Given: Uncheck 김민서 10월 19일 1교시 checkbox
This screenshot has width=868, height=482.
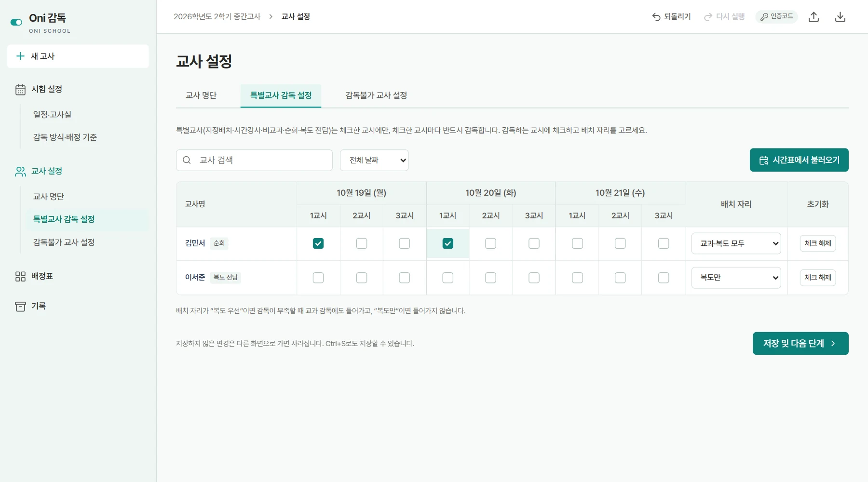Looking at the screenshot, I should tap(318, 243).
